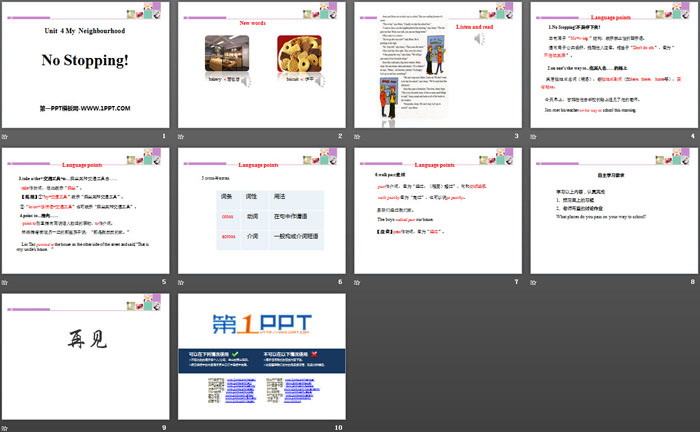
Task: Click slide number 5 label
Action: (x=164, y=282)
